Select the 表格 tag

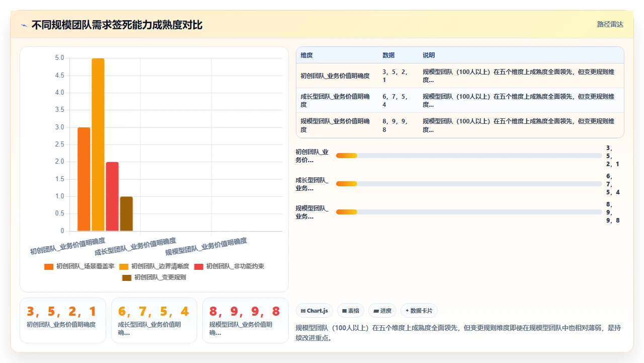pos(351,311)
